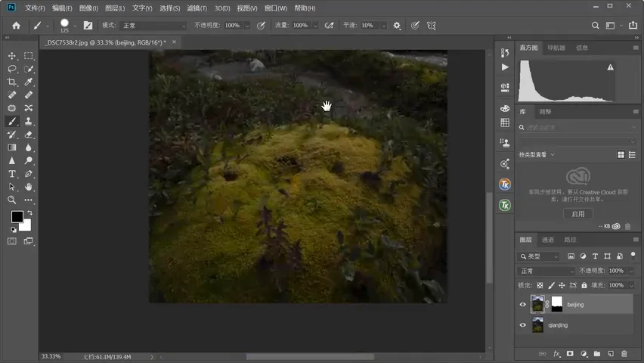Open the 滤镜(T) menu

point(197,8)
